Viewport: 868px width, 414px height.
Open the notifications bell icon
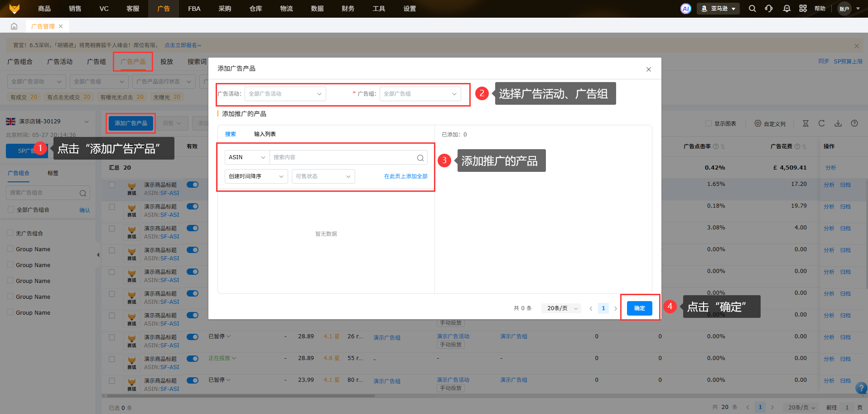pos(786,9)
